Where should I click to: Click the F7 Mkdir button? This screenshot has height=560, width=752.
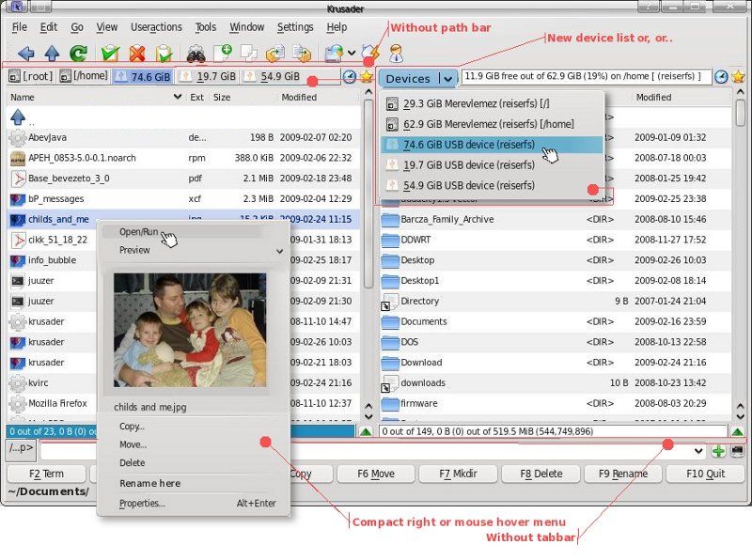pyautogui.click(x=458, y=474)
